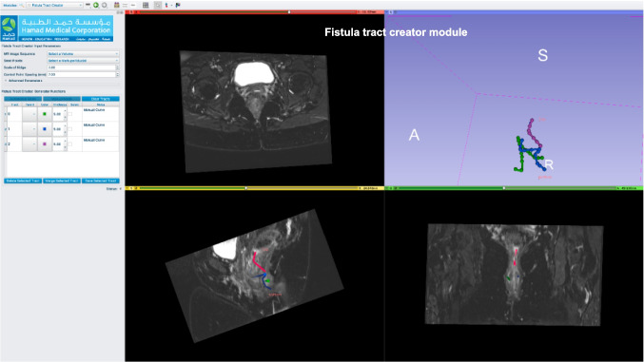Click the Merge Selected Tract button

click(x=62, y=181)
